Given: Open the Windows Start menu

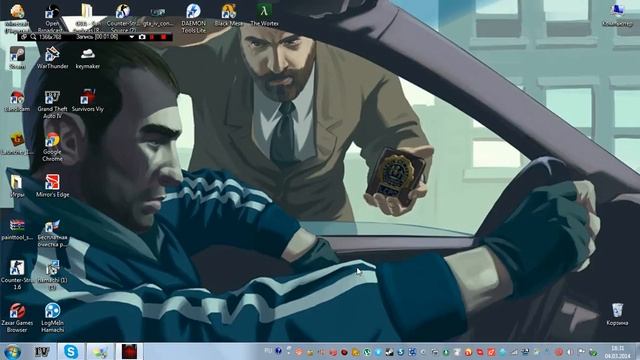Looking at the screenshot, I should click(12, 351).
